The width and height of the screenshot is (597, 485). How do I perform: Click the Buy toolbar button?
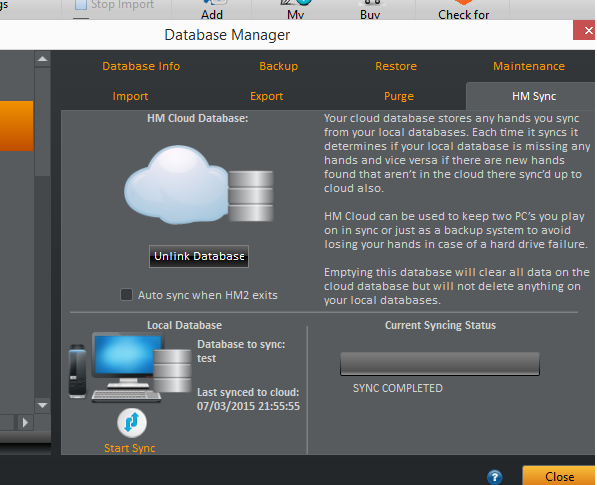(370, 11)
